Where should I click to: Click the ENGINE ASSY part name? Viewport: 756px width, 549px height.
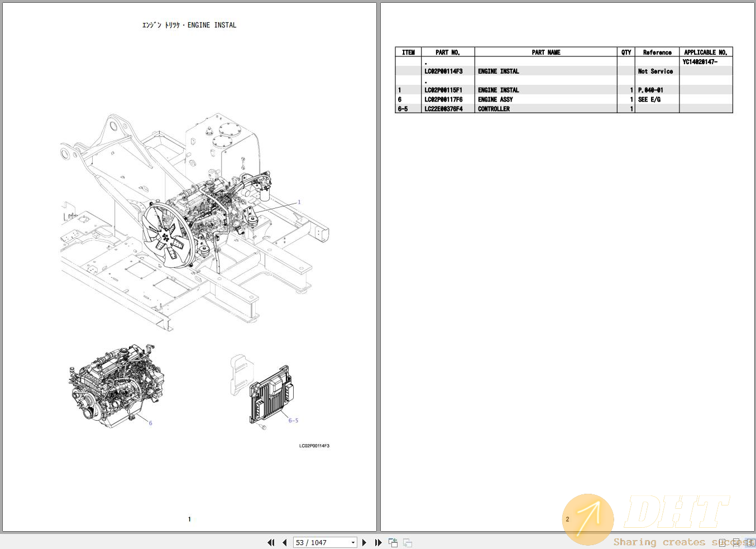click(x=495, y=99)
